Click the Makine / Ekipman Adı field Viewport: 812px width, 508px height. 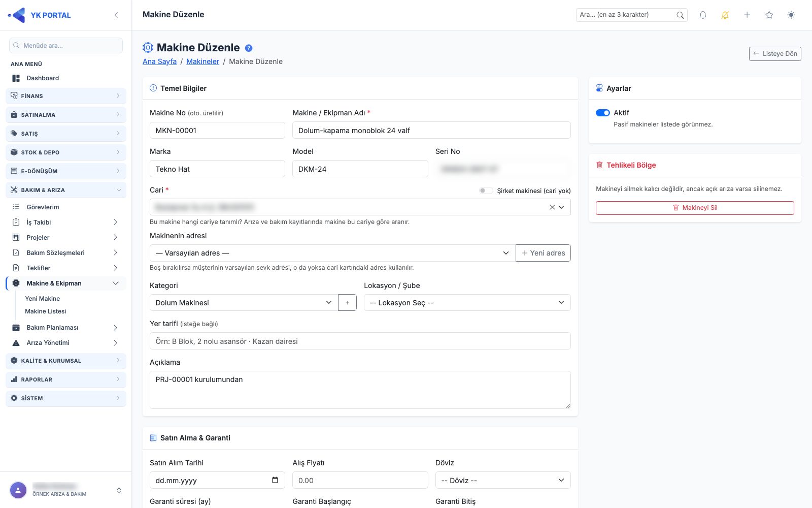431,131
